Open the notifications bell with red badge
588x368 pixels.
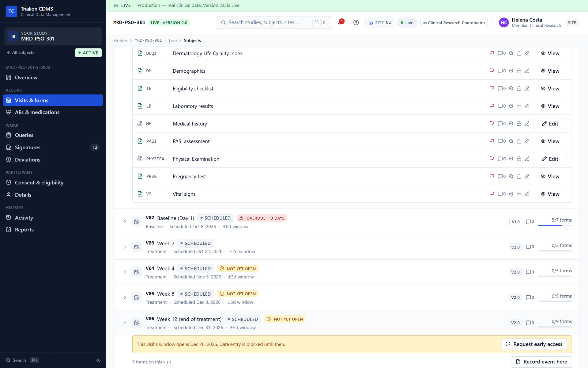[x=341, y=22]
